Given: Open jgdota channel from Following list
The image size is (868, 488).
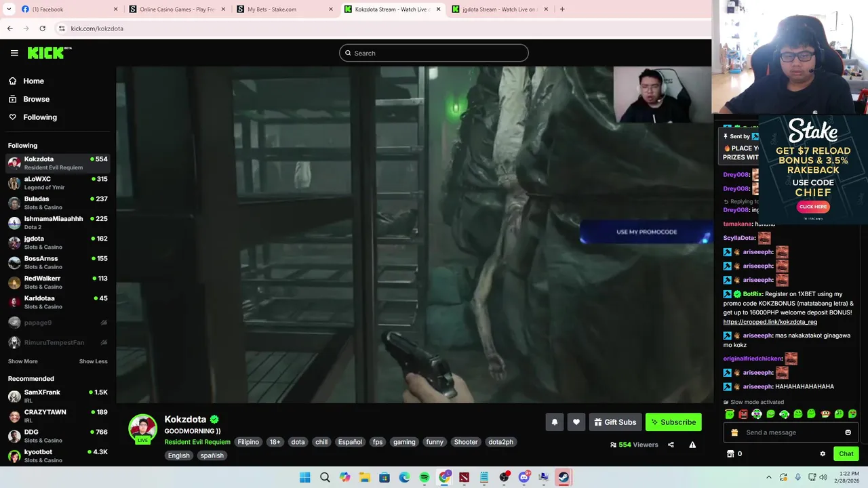Looking at the screenshot, I should (58, 243).
